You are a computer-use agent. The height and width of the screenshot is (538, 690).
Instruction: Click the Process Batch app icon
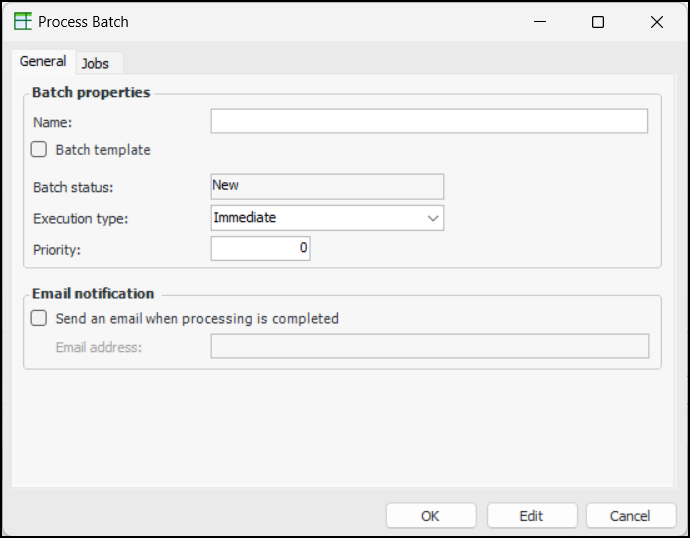[x=21, y=22]
